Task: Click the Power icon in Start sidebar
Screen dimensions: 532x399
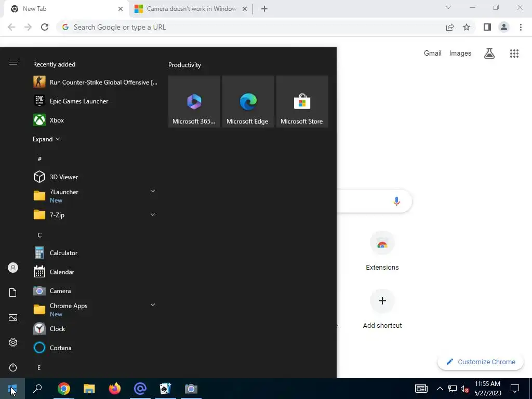Action: (x=13, y=367)
